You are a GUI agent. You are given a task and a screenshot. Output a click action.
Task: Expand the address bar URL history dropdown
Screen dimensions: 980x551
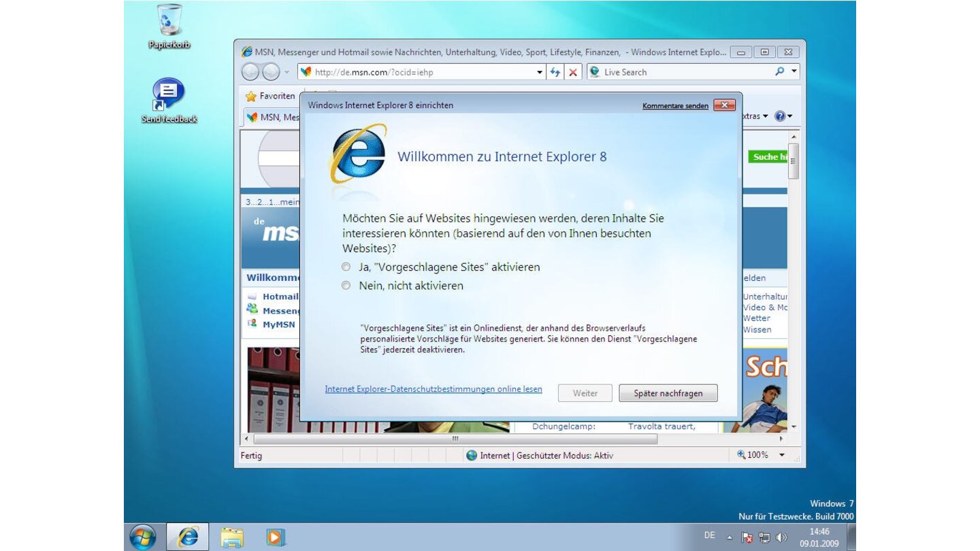(x=540, y=72)
